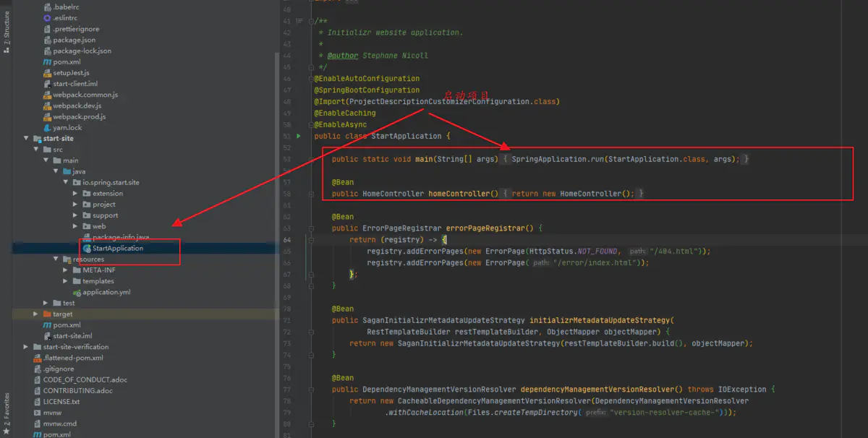Click line number 64 in the gutter

288,240
